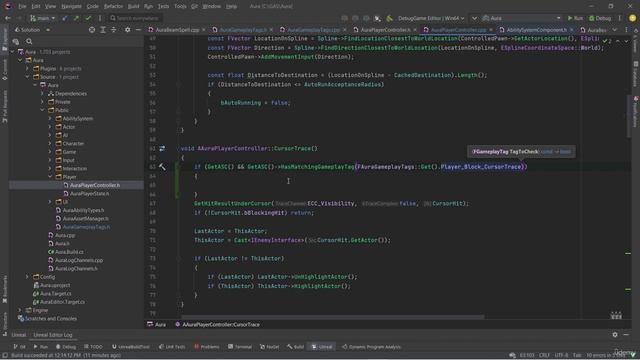Open the main Git branch dropdown
The height and width of the screenshot is (360, 640).
(42, 18)
